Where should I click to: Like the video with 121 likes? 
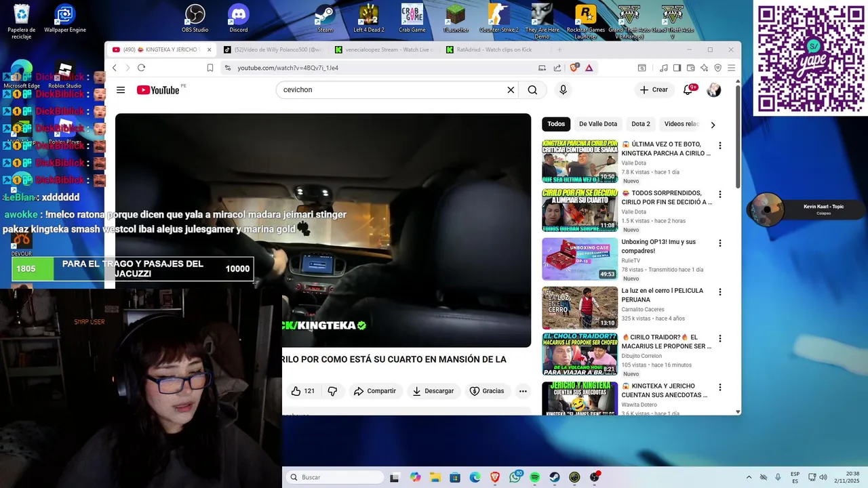303,391
